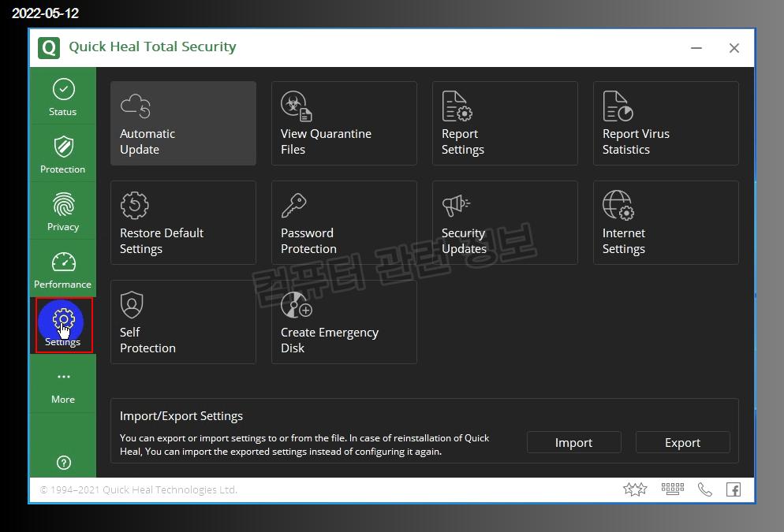
Task: Click the Import button
Action: click(x=574, y=443)
